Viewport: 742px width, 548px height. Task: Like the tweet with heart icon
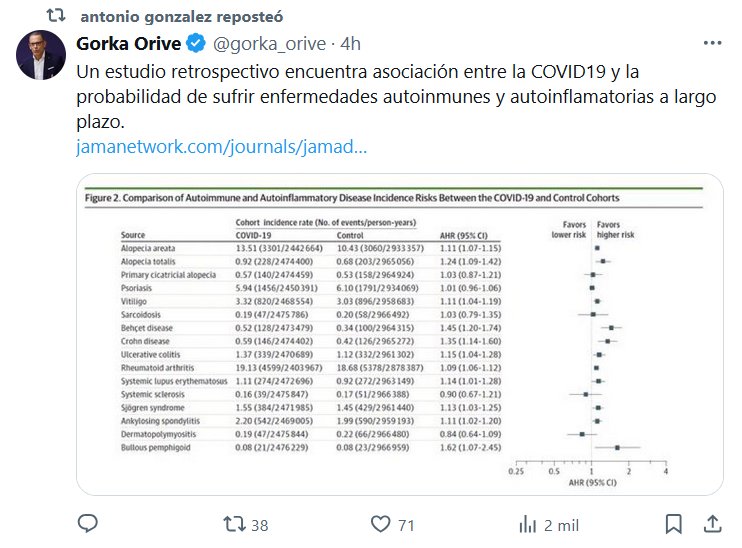click(380, 523)
